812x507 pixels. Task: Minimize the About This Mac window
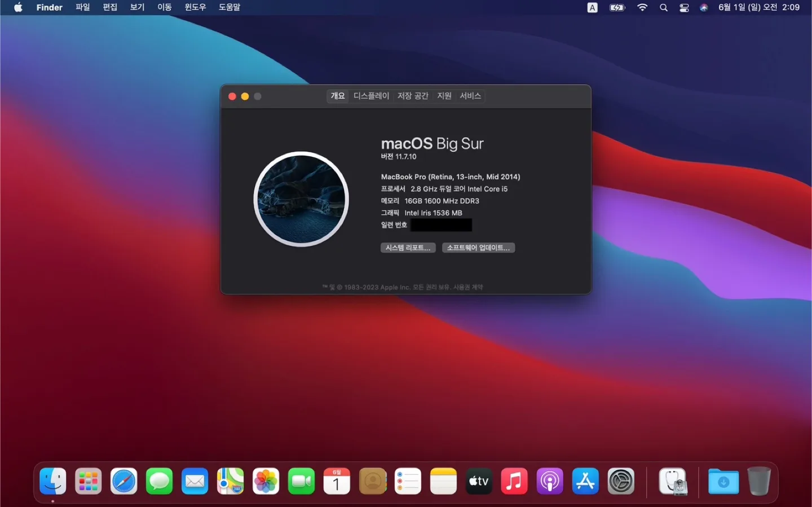pyautogui.click(x=245, y=96)
